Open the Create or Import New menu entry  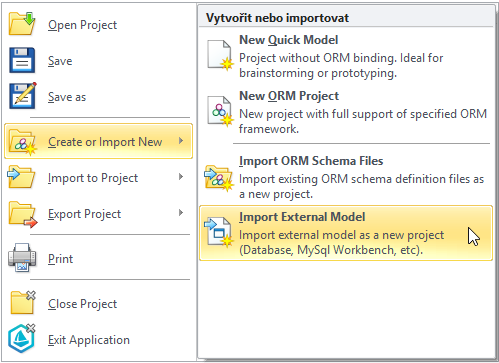click(98, 141)
